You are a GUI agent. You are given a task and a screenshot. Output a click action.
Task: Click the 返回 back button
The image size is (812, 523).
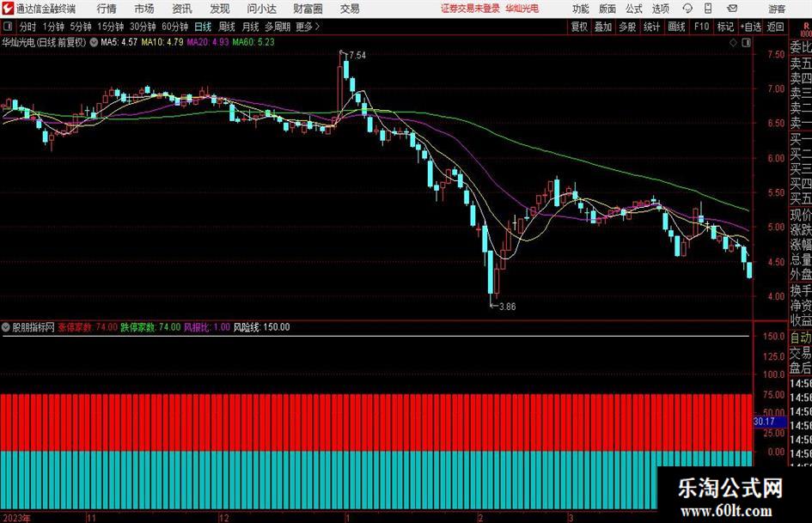pos(775,27)
